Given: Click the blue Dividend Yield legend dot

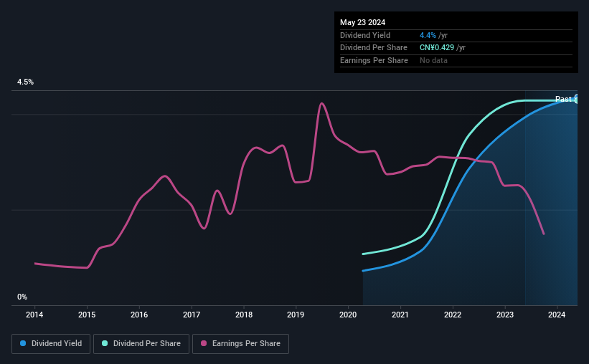Looking at the screenshot, I should (24, 344).
